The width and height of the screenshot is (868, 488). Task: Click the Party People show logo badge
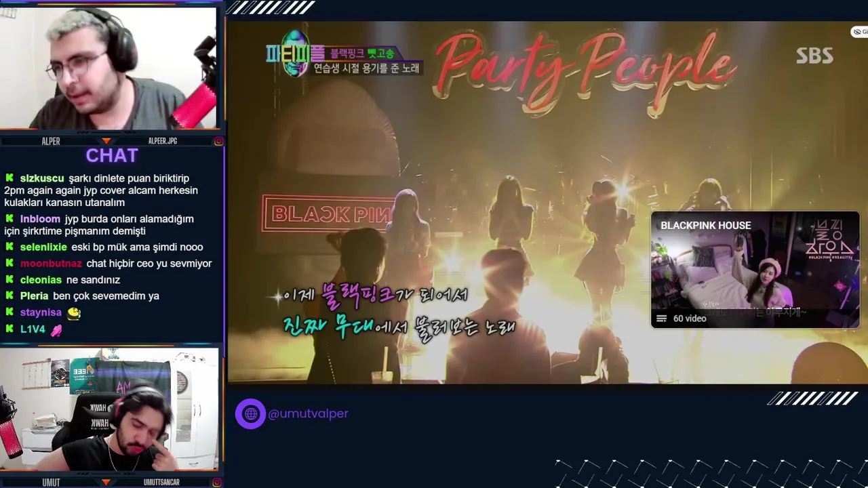(x=294, y=54)
